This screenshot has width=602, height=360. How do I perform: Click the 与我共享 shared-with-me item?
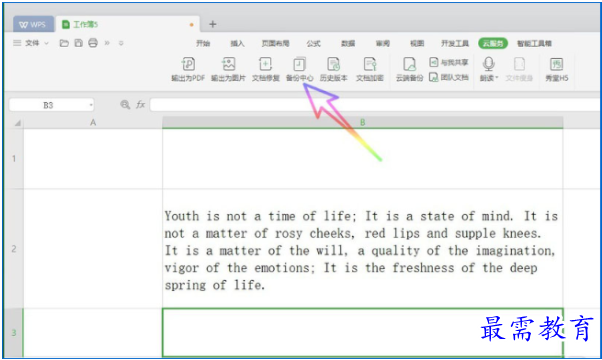pyautogui.click(x=448, y=62)
